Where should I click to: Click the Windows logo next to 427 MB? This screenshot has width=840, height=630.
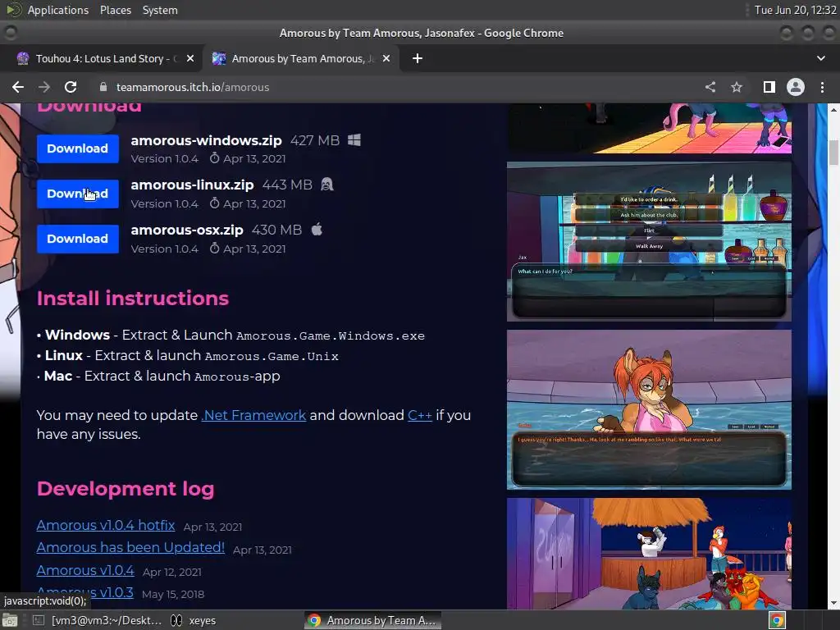(354, 140)
